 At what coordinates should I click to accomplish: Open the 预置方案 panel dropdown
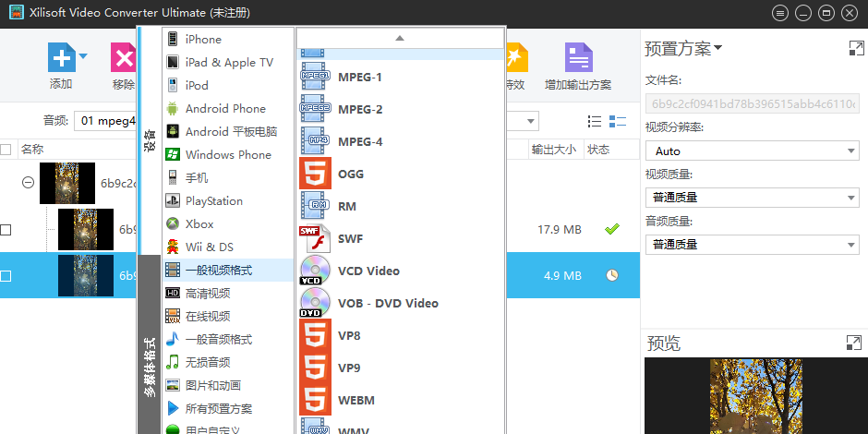coord(718,48)
